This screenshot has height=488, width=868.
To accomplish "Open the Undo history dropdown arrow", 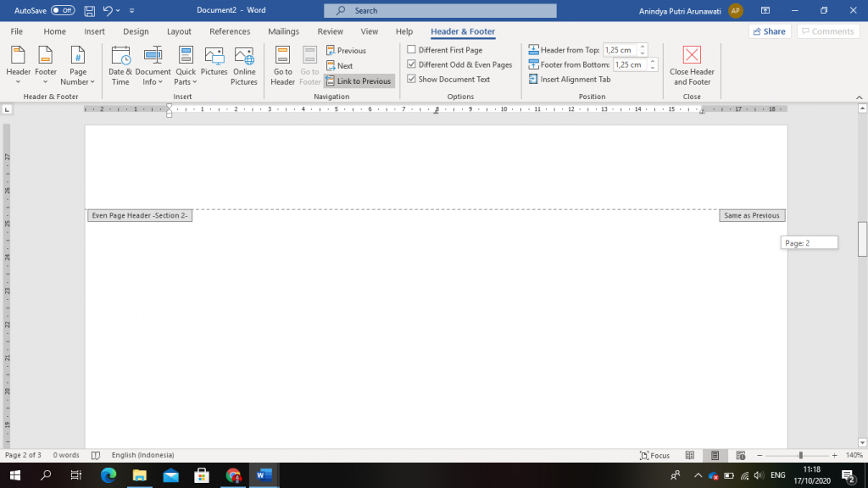I will (118, 10).
